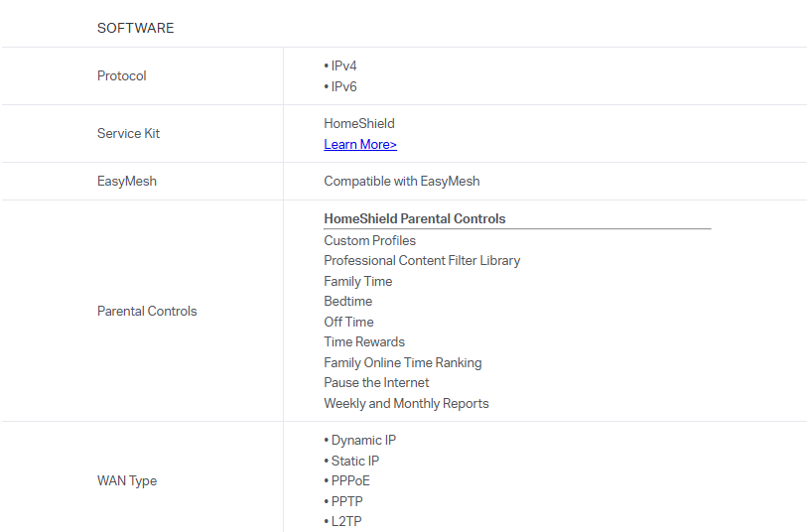Select the WAN Type row label
This screenshot has height=532, width=808.
tap(127, 481)
